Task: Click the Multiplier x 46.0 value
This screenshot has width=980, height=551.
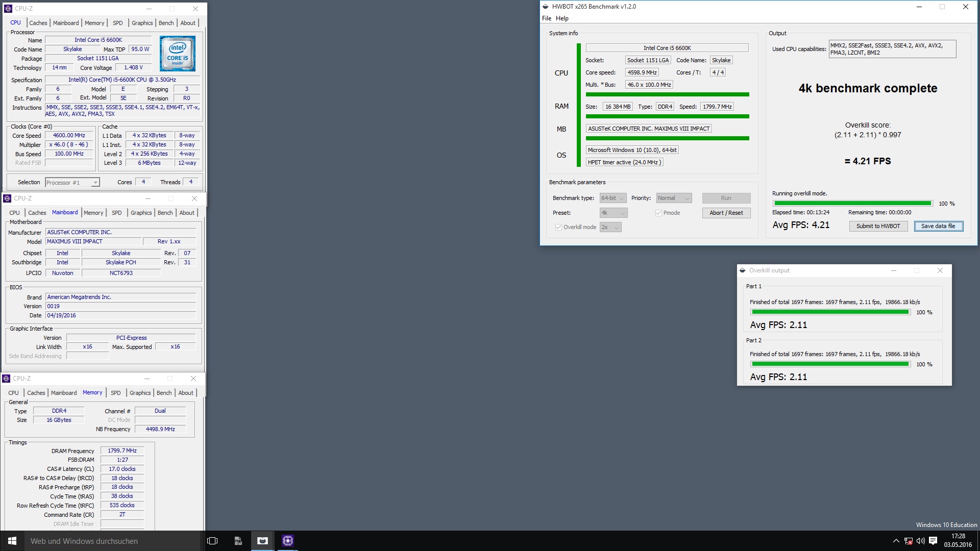Action: pyautogui.click(x=69, y=145)
